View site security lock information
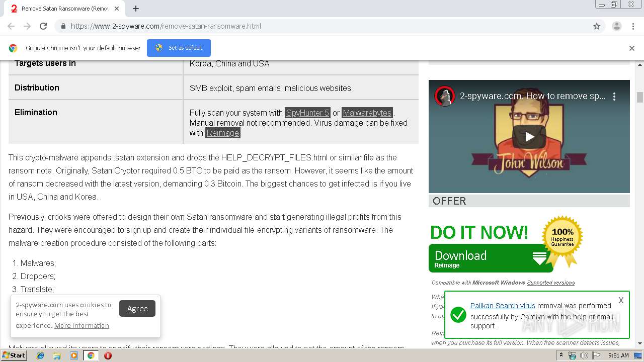This screenshot has height=362, width=644. tap(63, 26)
